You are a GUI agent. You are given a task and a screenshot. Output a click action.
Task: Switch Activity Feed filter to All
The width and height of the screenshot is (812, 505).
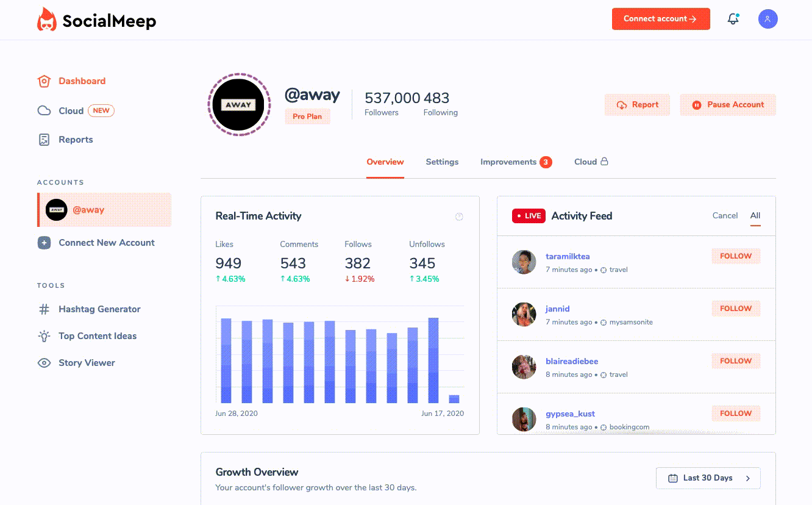point(755,215)
